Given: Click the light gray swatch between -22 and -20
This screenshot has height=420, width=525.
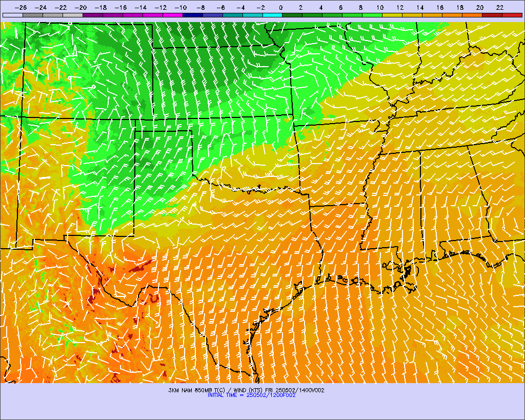Looking at the screenshot, I should pyautogui.click(x=73, y=15).
